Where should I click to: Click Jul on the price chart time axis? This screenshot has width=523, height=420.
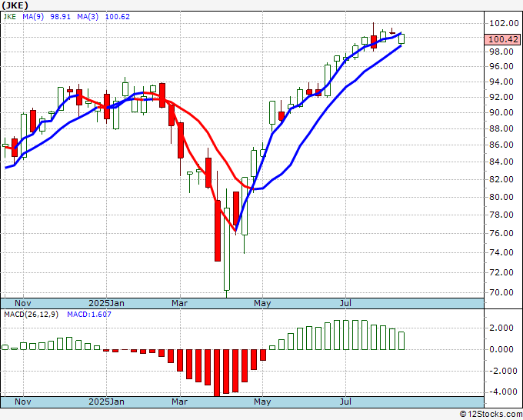click(346, 303)
